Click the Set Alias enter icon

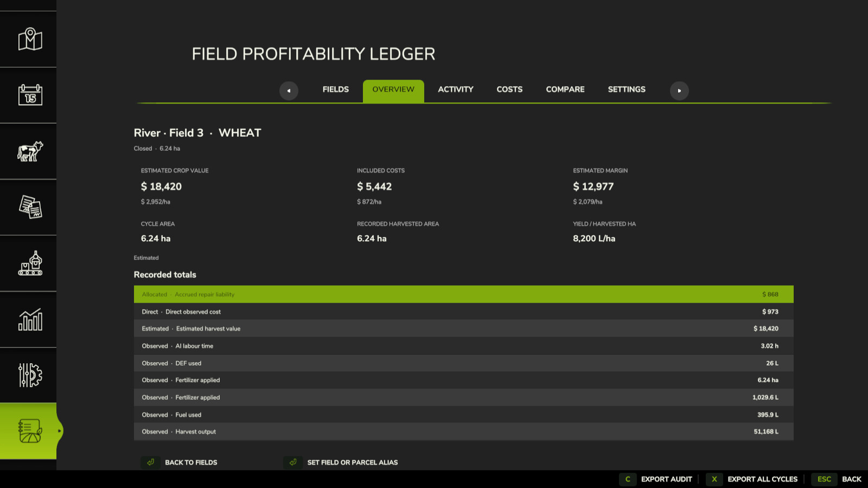pos(293,463)
